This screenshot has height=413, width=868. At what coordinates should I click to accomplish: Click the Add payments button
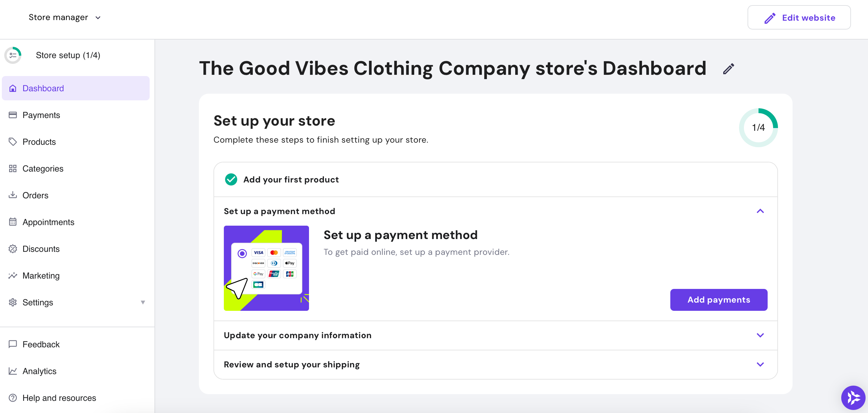click(x=719, y=300)
